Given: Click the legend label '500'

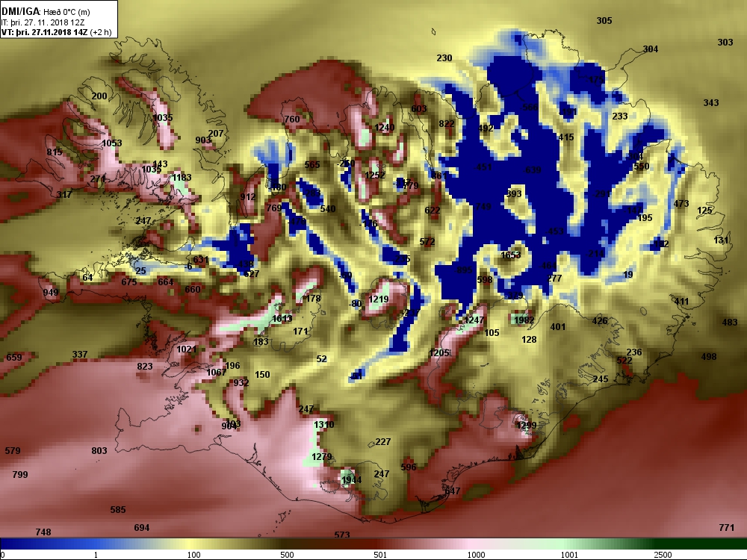Looking at the screenshot, I should pyautogui.click(x=287, y=555).
